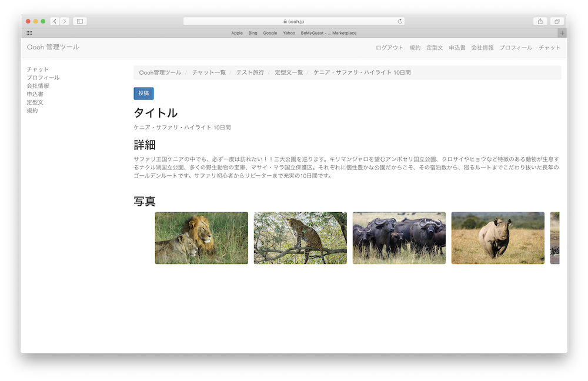The width and height of the screenshot is (588, 381).
Task: Select the rhinoceros photo thumbnail
Action: coord(498,238)
